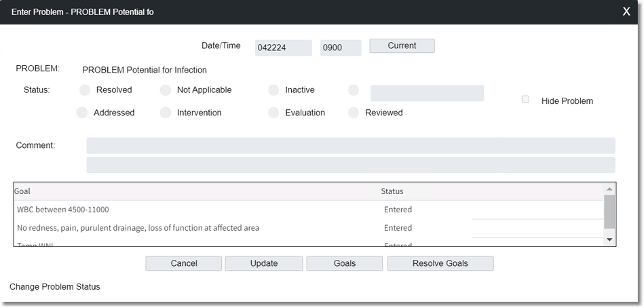Select the WBC between 4500-11000 goal row
The image size is (644, 308).
click(309, 210)
